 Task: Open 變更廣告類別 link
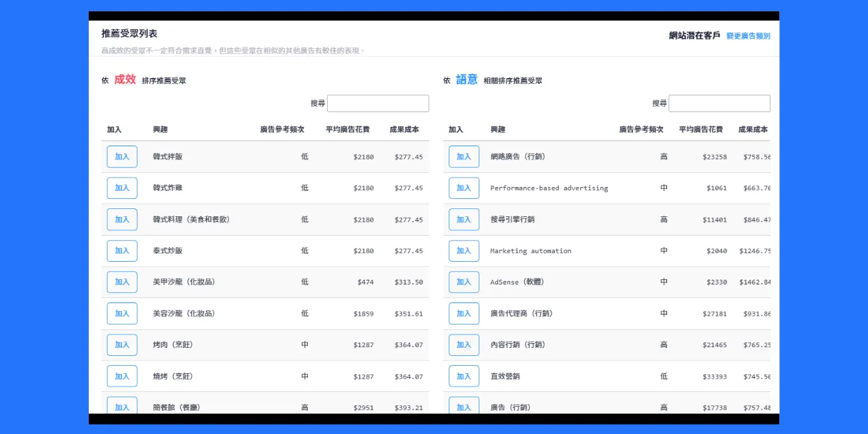748,36
